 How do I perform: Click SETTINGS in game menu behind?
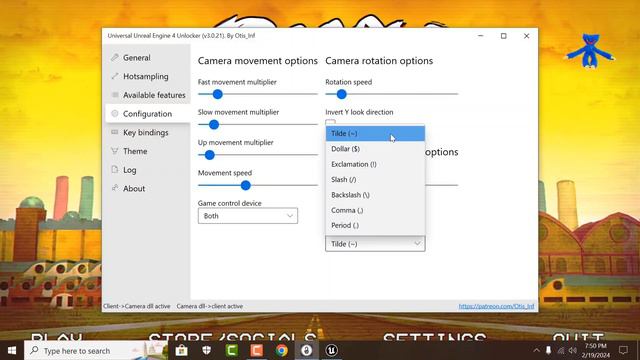(435, 338)
